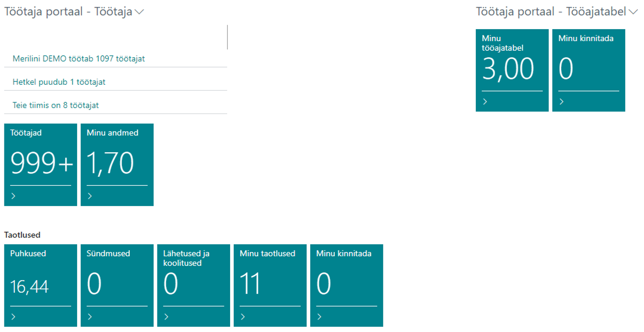The height and width of the screenshot is (332, 644).
Task: Click the Hetkel puudub 1 töötajat link
Action: [59, 82]
